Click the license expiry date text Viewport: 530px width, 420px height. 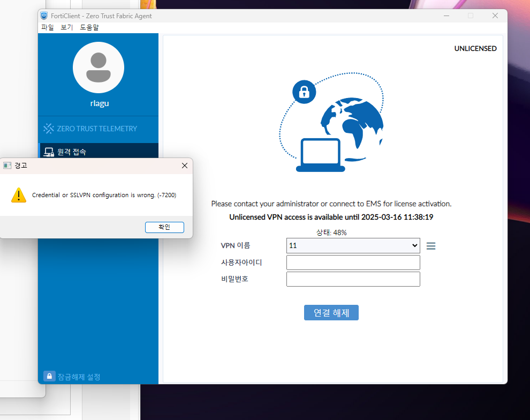pos(331,217)
